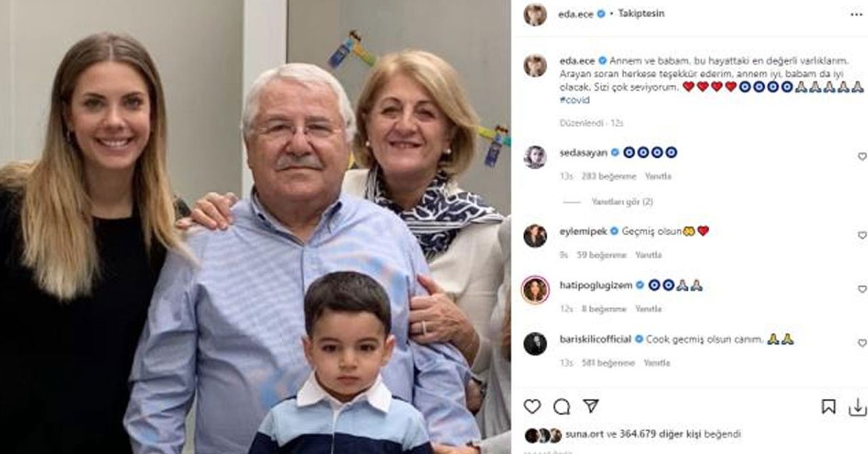Viewport: 868px width, 454px height.
Task: Save post with bookmark icon
Action: 829,406
